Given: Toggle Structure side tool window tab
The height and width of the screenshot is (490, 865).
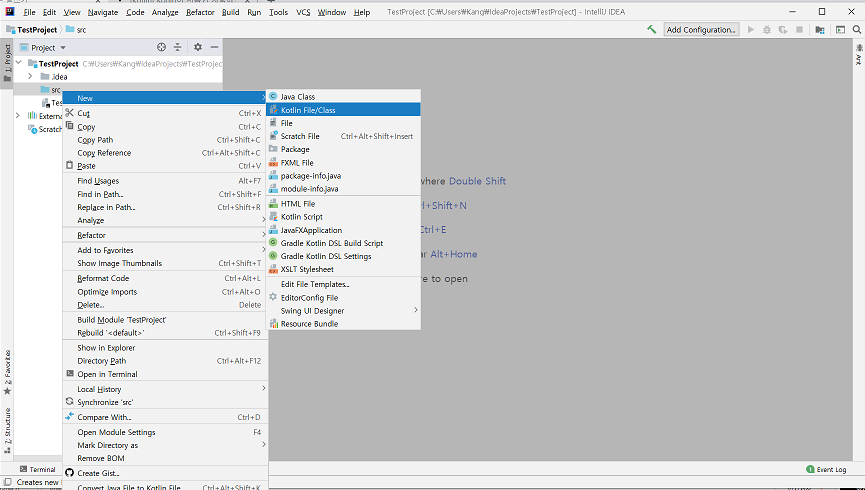Looking at the screenshot, I should (7, 430).
